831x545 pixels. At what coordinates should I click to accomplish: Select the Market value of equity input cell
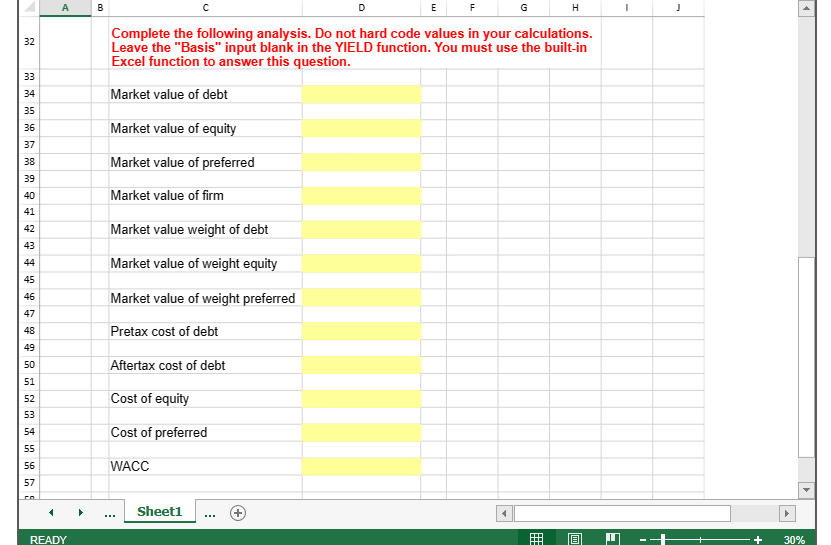pos(361,128)
